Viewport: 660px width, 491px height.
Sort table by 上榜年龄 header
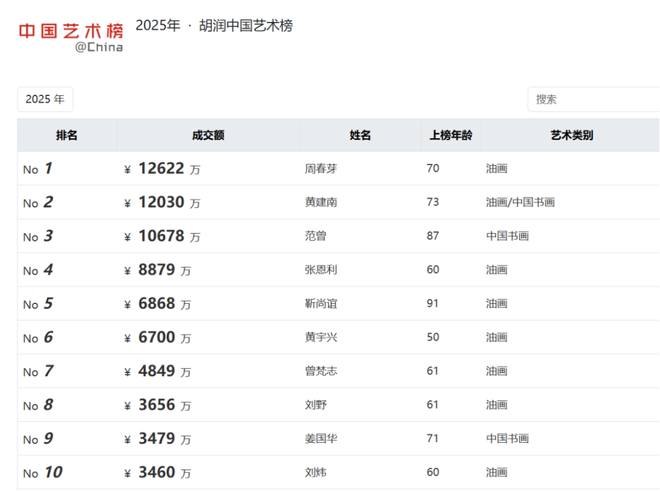450,135
